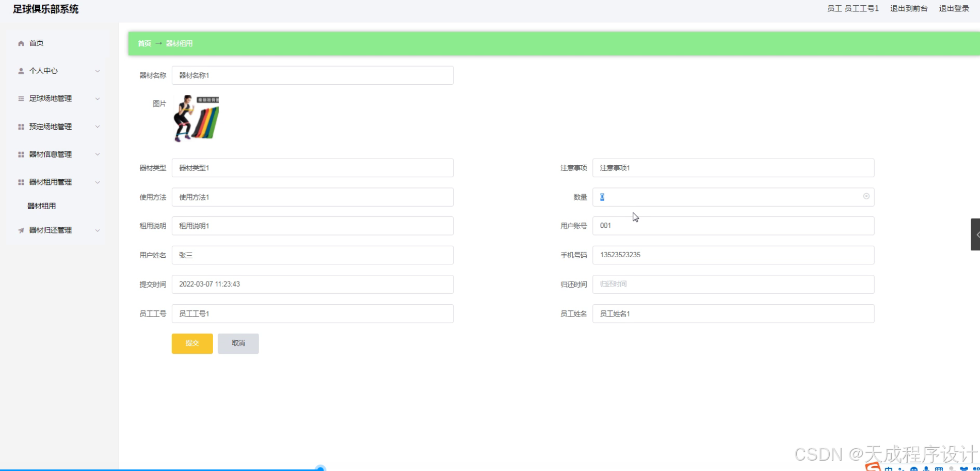Click the 归还时间 picker field to activate it
The width and height of the screenshot is (980, 471).
pyautogui.click(x=733, y=284)
